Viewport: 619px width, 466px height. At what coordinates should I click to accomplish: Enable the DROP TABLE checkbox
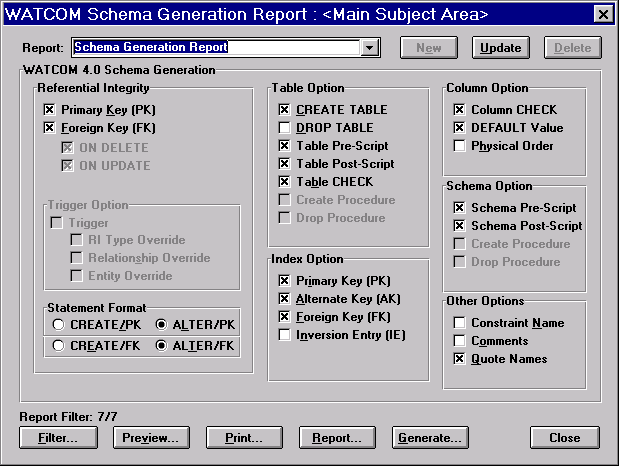point(285,128)
